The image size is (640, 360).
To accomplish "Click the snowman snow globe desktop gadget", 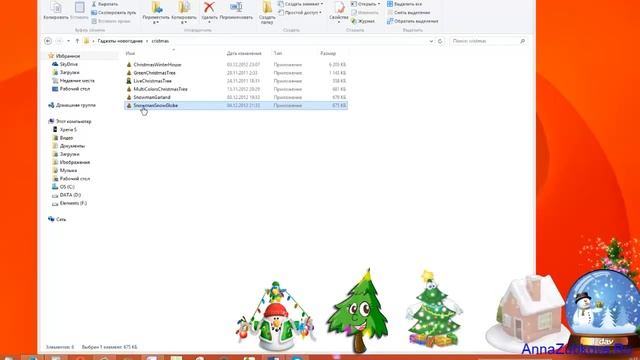I will pyautogui.click(x=602, y=310).
